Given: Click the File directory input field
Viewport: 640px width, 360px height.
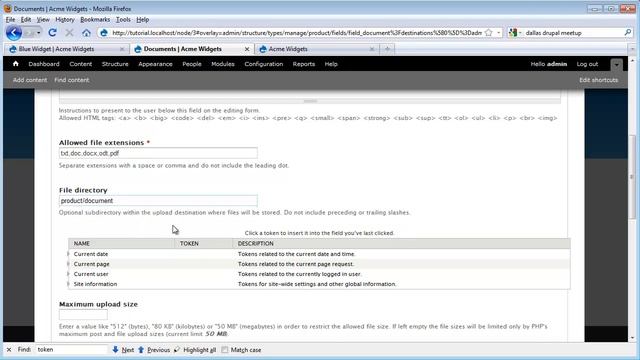Looking at the screenshot, I should pos(158,200).
